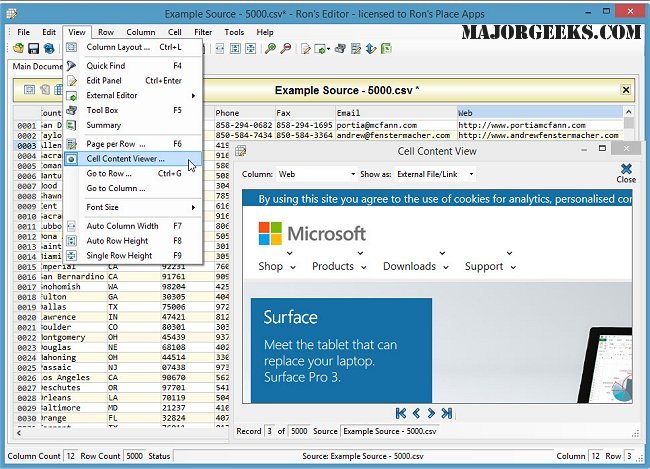Click the Record number field showing 3
The image size is (650, 469).
[x=269, y=431]
